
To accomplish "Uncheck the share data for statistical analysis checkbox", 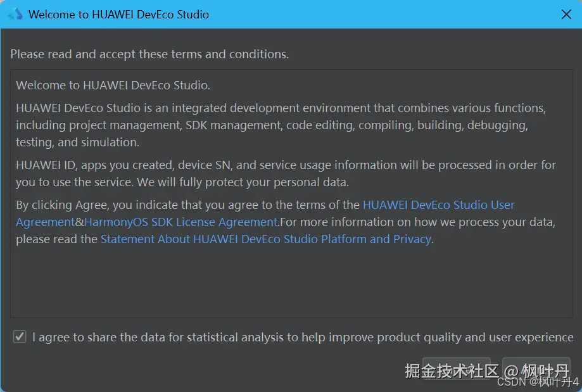I will (x=20, y=337).
